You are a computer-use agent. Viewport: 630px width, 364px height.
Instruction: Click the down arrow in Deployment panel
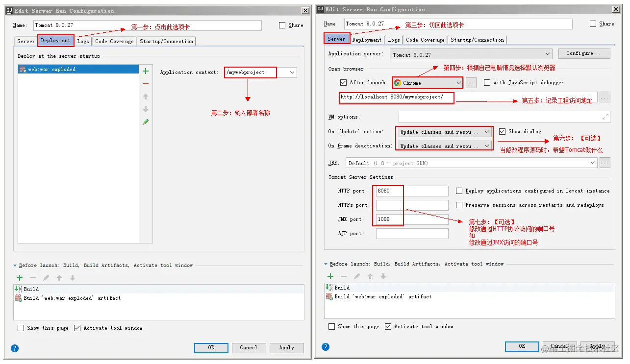click(145, 109)
